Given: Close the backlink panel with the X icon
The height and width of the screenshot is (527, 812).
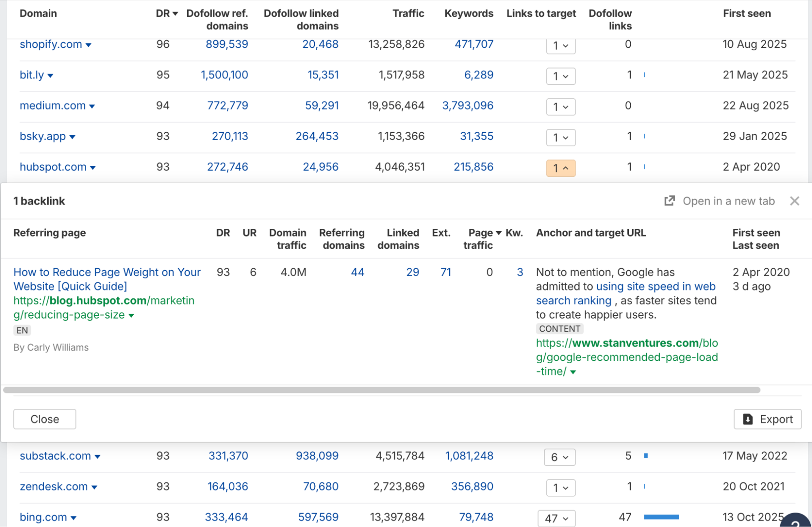Looking at the screenshot, I should coord(795,201).
